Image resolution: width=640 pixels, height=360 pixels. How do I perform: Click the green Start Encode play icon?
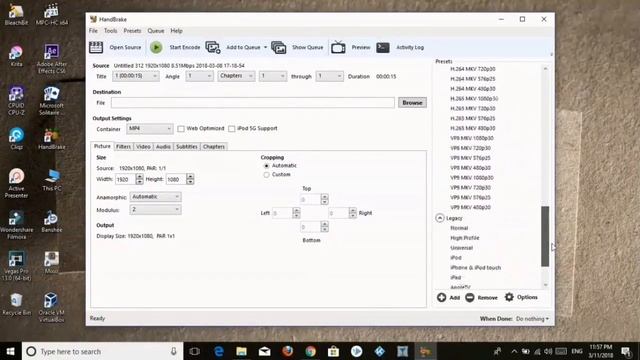(x=156, y=47)
